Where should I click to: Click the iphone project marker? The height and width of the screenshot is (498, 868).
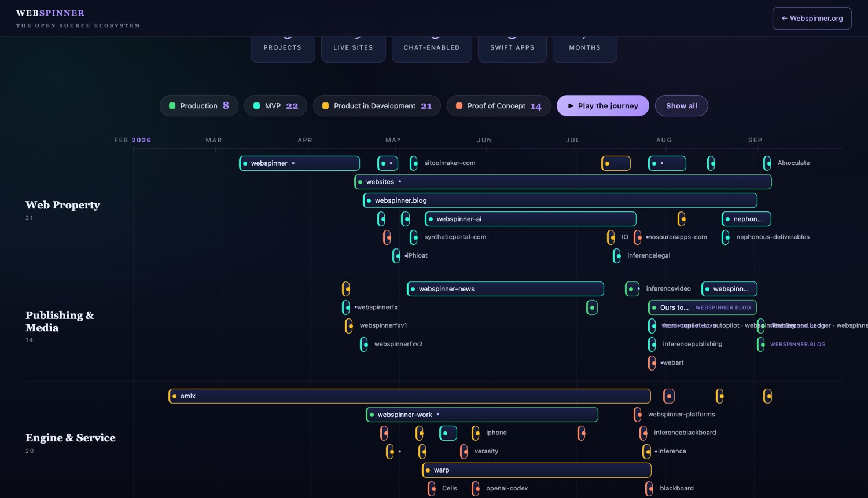[x=476, y=433]
